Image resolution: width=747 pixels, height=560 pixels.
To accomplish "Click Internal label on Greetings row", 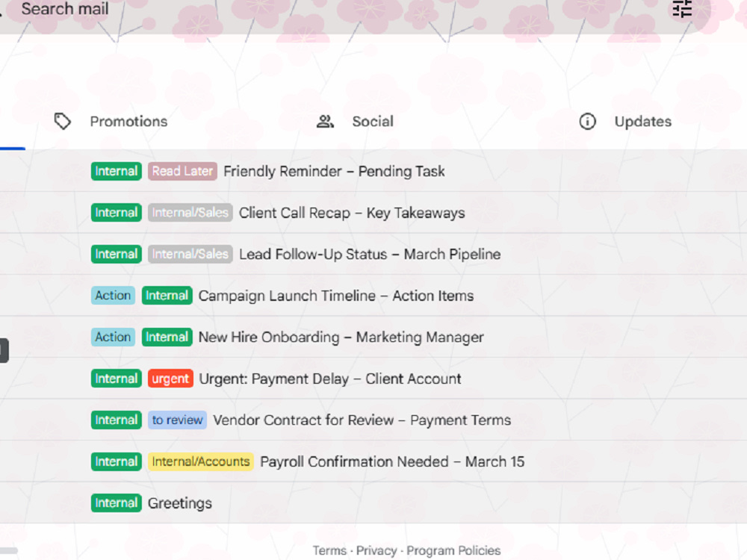I will point(117,503).
